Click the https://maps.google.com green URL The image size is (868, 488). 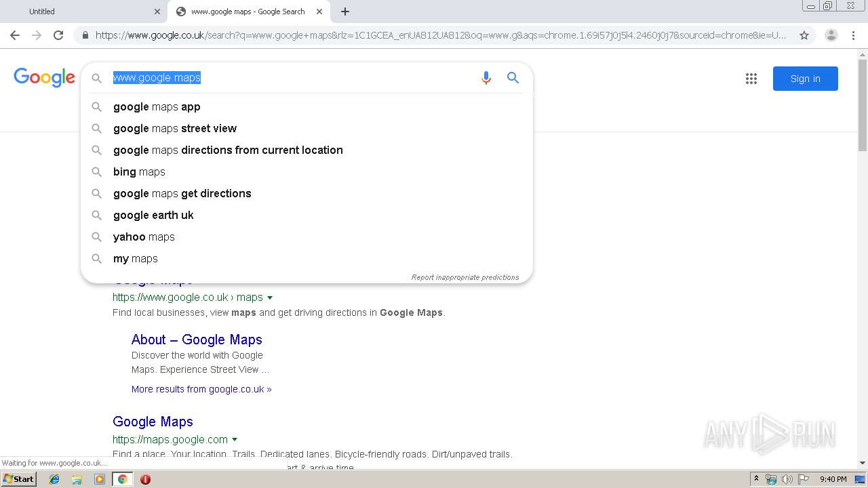pos(170,439)
